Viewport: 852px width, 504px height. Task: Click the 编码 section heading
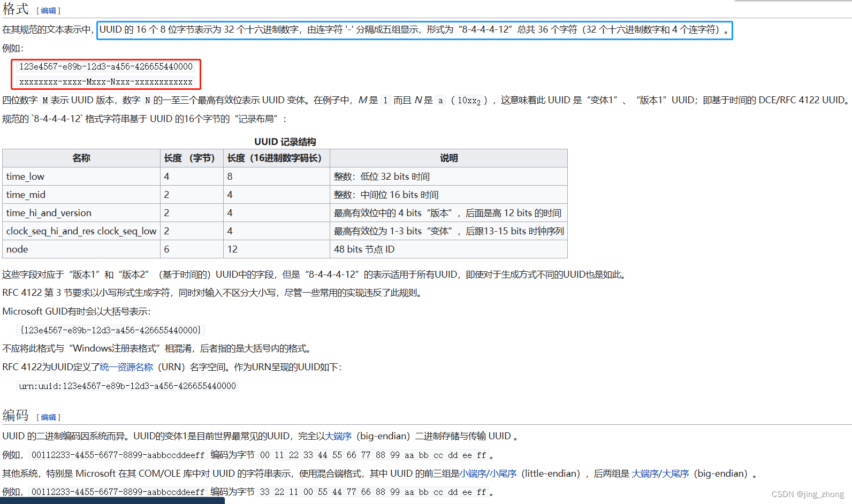click(x=16, y=415)
